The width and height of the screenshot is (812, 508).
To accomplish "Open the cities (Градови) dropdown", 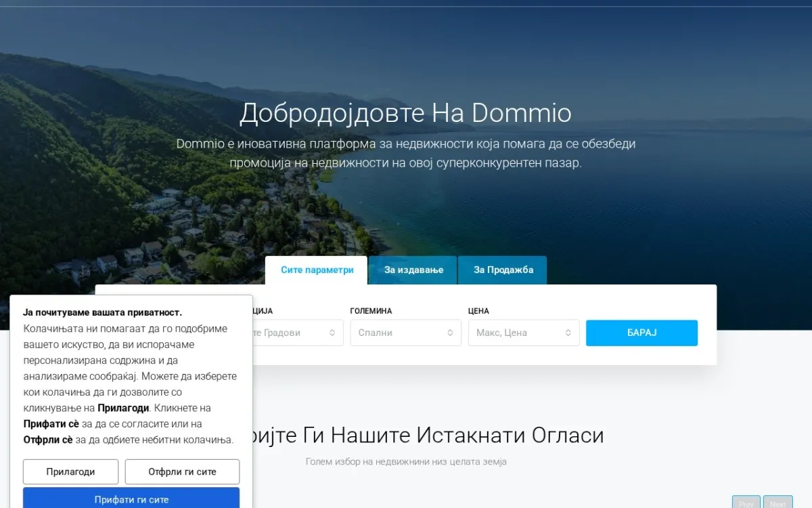I will (x=298, y=333).
